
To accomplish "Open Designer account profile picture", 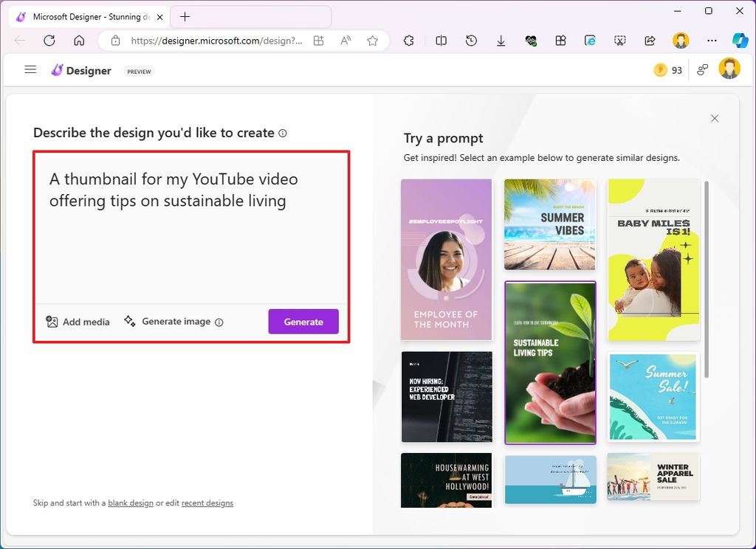I will click(x=729, y=69).
